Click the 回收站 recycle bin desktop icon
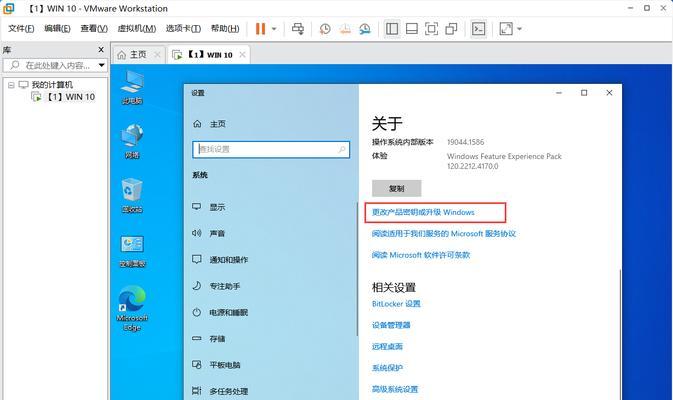This screenshot has width=673, height=400. click(x=132, y=196)
